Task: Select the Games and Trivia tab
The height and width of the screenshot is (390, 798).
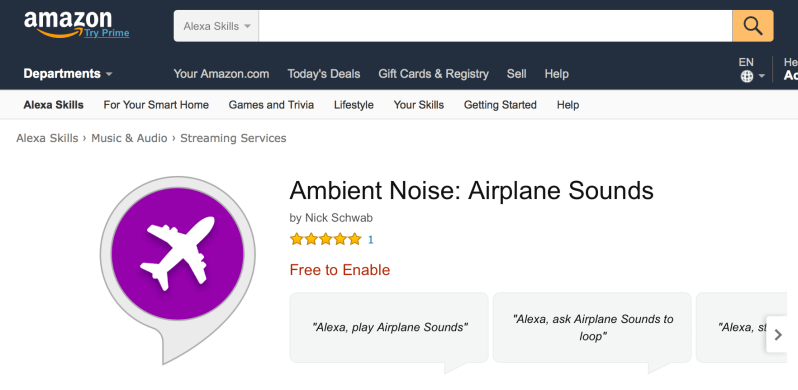Action: point(271,105)
